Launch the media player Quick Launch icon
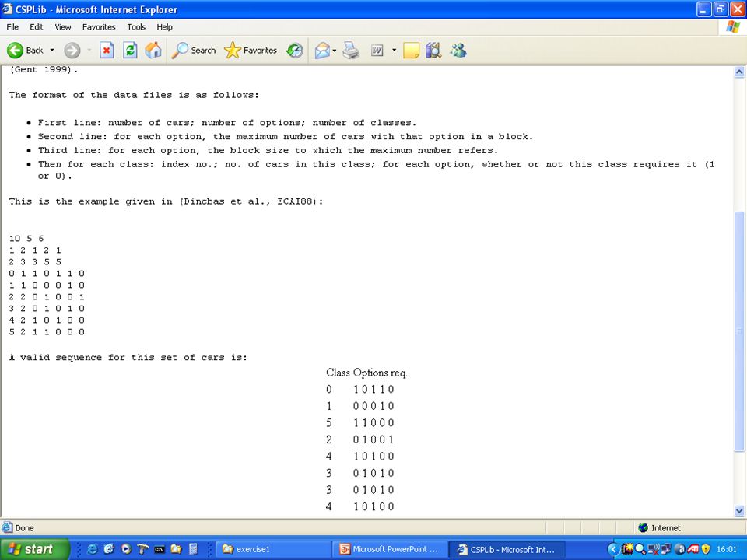The height and width of the screenshot is (560, 747). (x=126, y=549)
